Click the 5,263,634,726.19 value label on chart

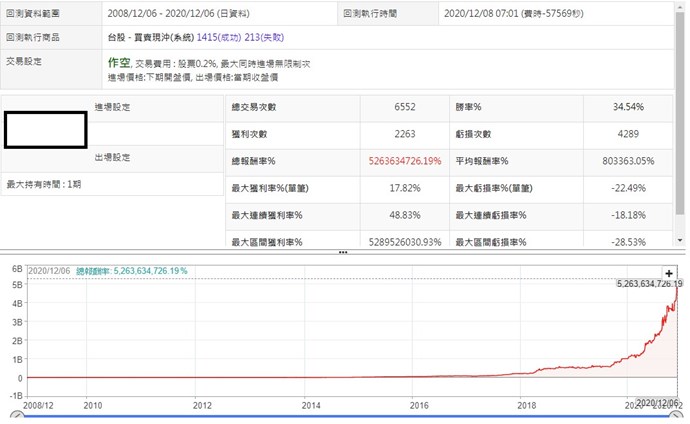coord(646,284)
